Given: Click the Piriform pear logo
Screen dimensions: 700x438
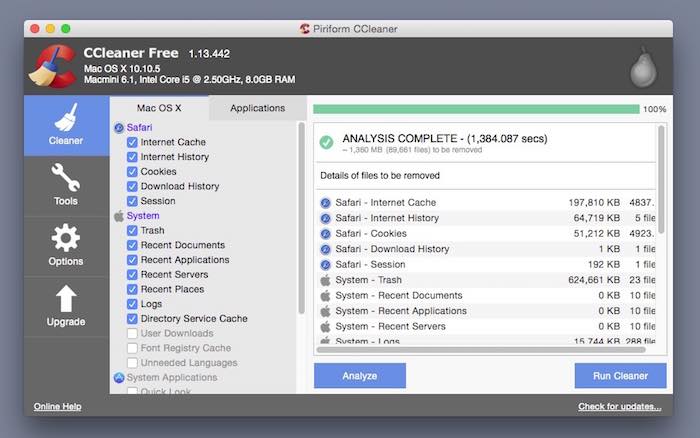Looking at the screenshot, I should point(643,67).
